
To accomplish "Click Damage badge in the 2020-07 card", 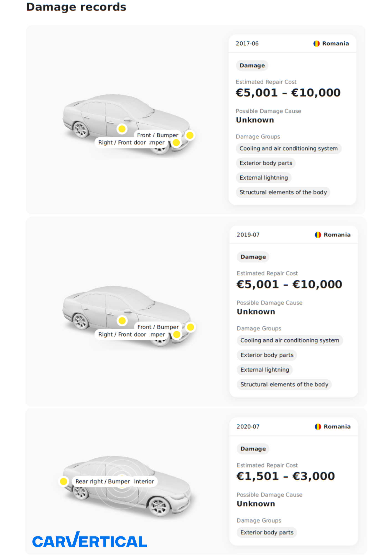I will [253, 449].
